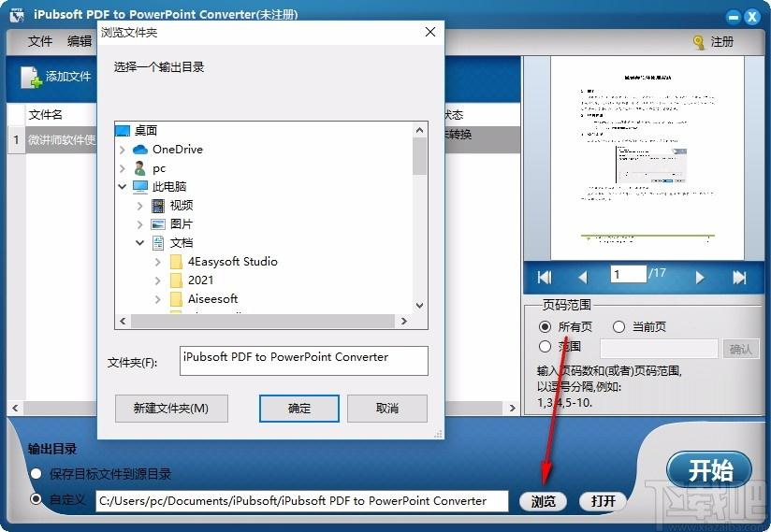771x532 pixels.
Task: Click the Desktop (桌面) icon
Action: (x=123, y=131)
